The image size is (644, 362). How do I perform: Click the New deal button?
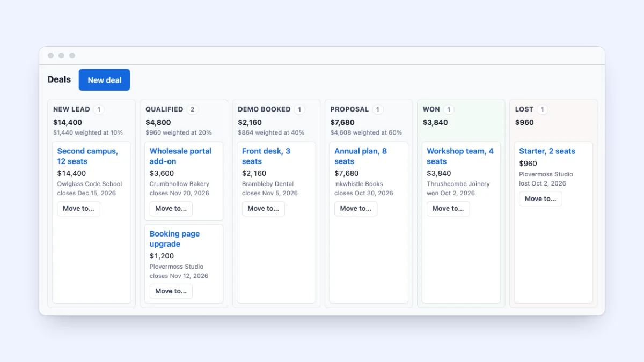tap(104, 80)
